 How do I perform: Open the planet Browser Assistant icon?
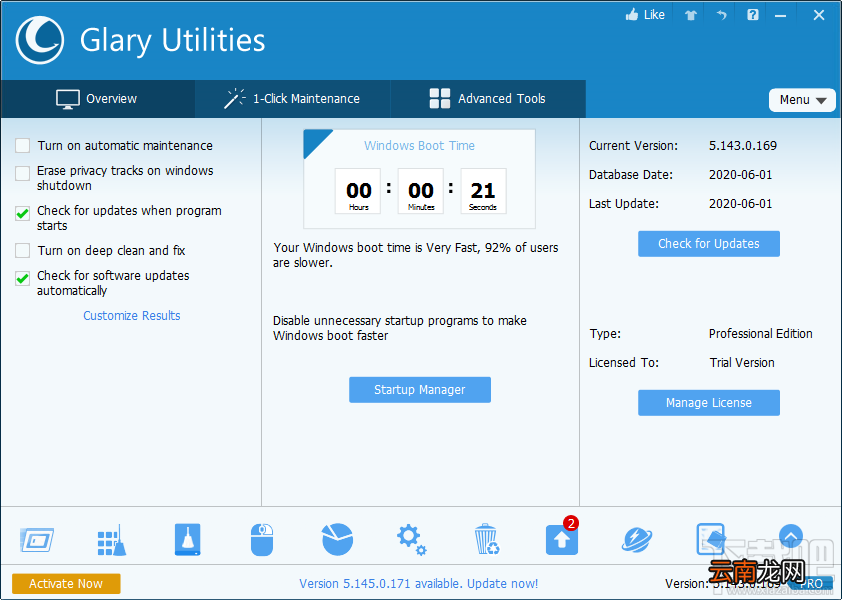[637, 540]
